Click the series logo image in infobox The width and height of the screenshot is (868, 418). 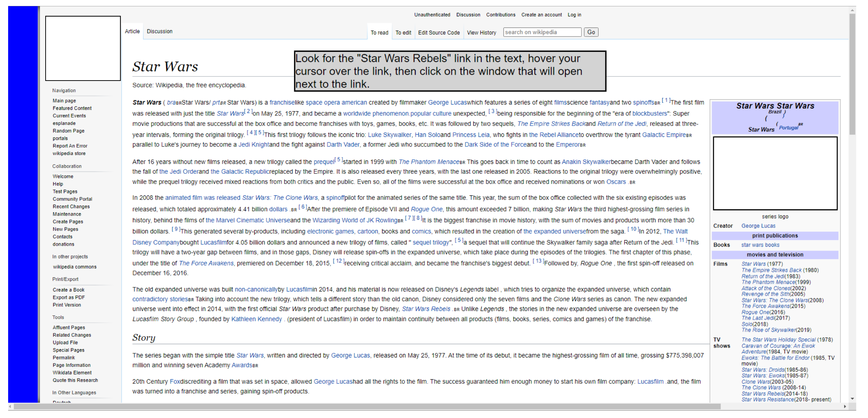775,173
